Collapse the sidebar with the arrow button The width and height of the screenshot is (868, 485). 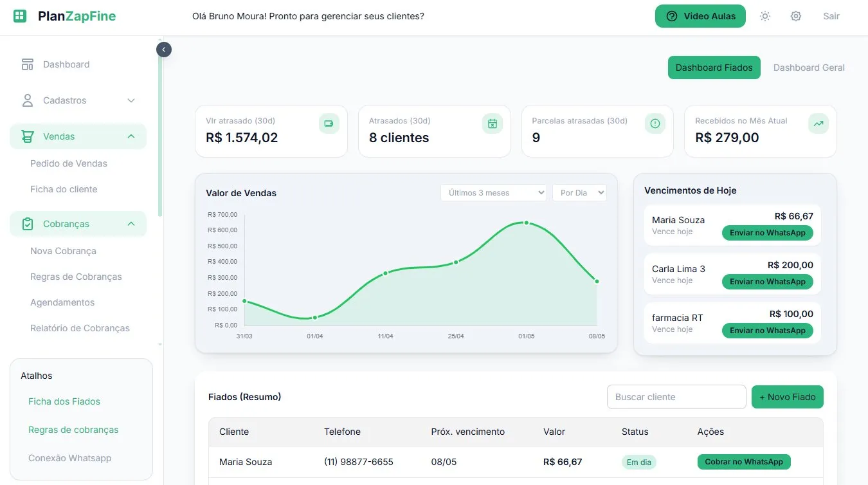[164, 49]
